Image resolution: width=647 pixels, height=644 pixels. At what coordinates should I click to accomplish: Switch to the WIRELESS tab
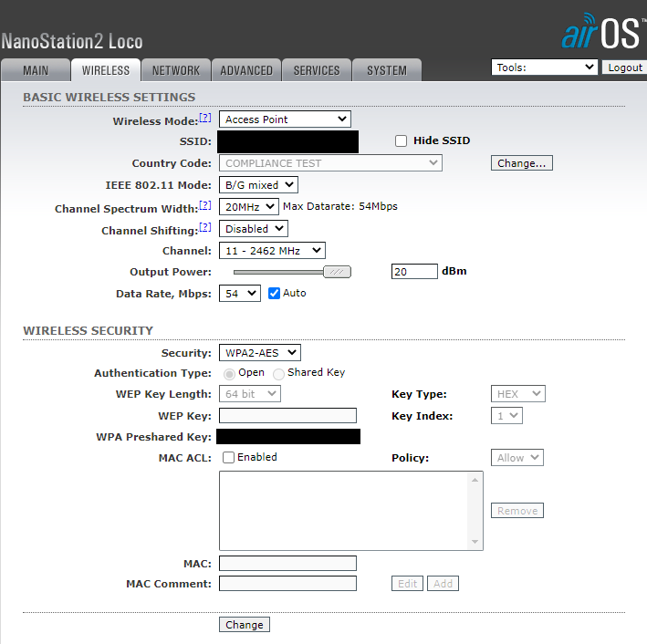[x=106, y=70]
